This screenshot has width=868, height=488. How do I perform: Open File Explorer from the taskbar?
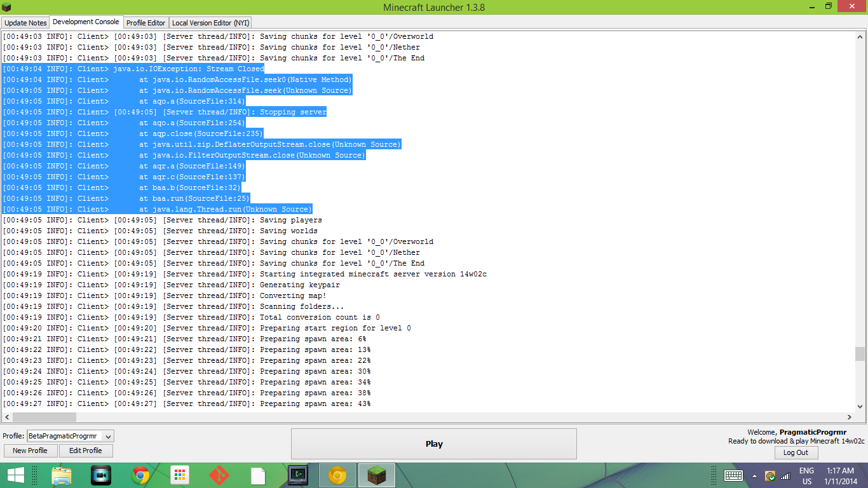click(x=61, y=475)
